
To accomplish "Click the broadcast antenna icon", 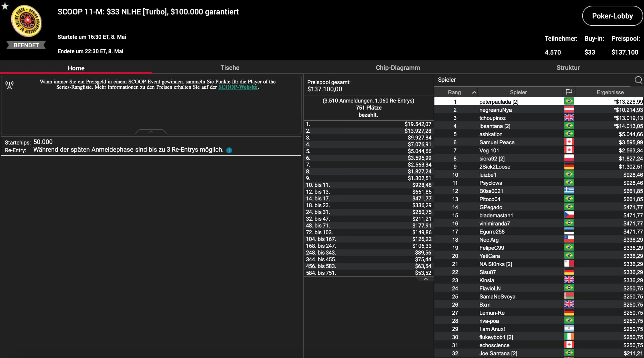I will 10,85.
